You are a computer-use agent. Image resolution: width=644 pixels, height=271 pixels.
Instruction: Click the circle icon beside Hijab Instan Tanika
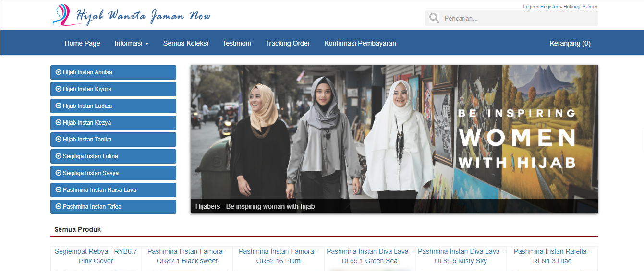tap(59, 140)
